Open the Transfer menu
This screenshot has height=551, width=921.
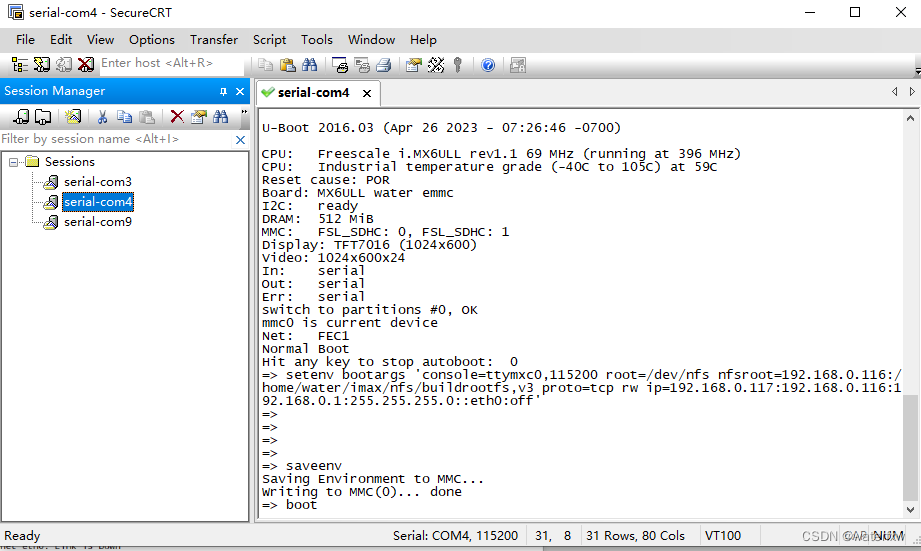(x=214, y=40)
